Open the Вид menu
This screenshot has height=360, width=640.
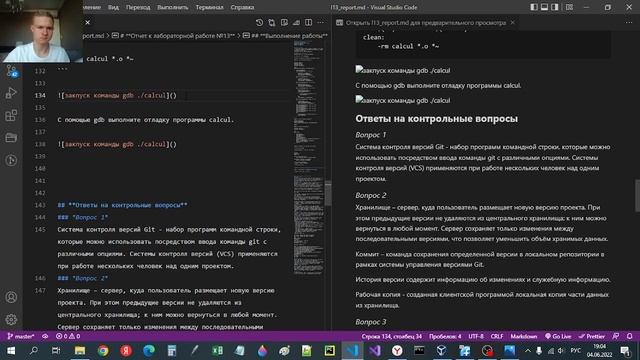(x=113, y=7)
